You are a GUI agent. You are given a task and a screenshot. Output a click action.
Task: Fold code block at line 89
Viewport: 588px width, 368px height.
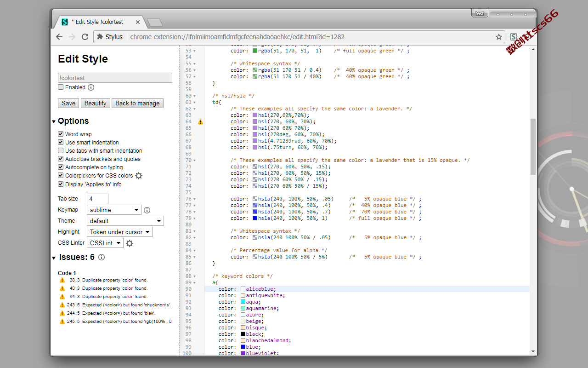tap(194, 283)
